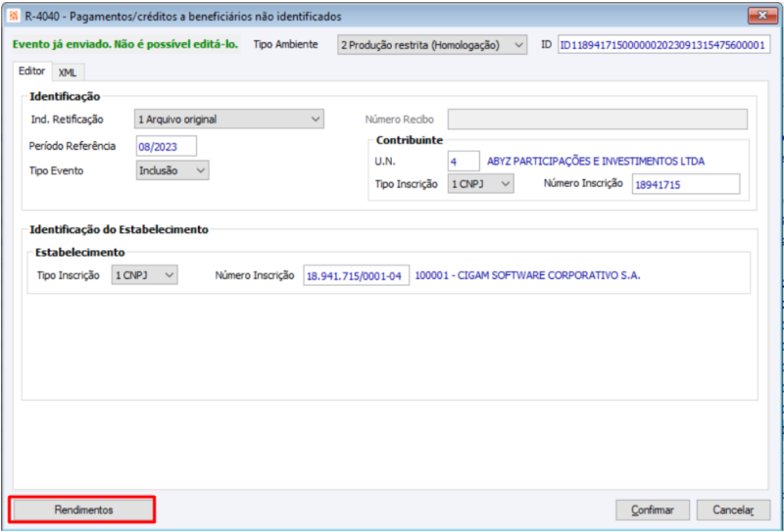Click the 'Contribuinte' group heading
Screen dimensions: 784x532
410,140
